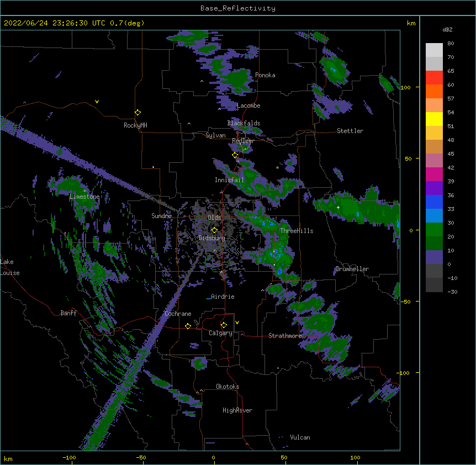Click the RockyMH label
Viewport: 476px width, 465px height.
135,125
